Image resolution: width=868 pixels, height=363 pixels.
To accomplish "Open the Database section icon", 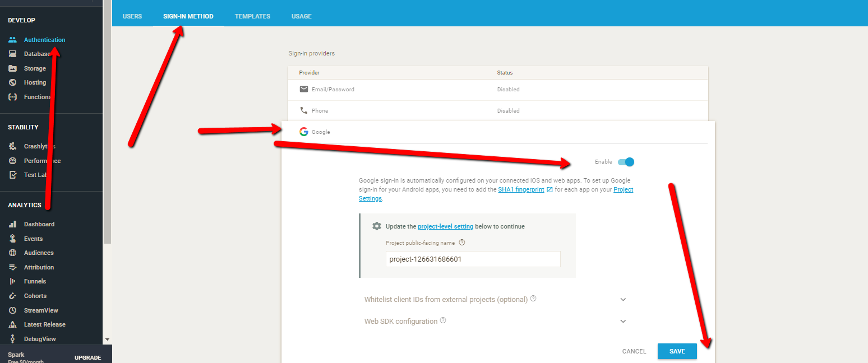I will (12, 54).
